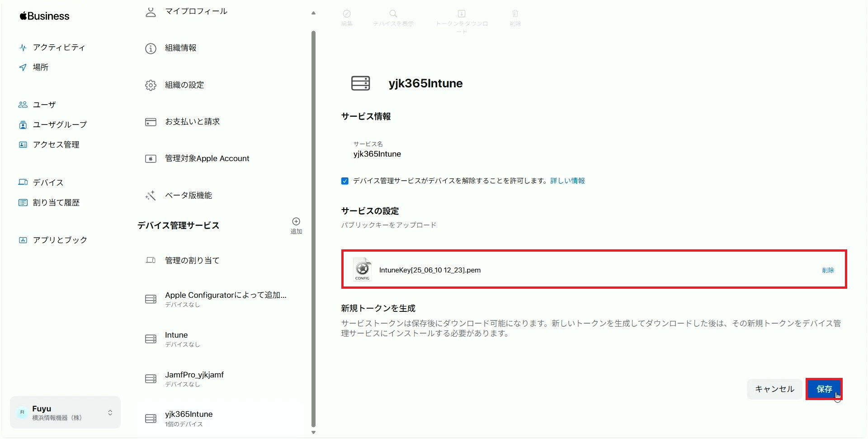The image size is (868, 439).
Task: Open アクティビティ activity icon
Action: (x=23, y=48)
